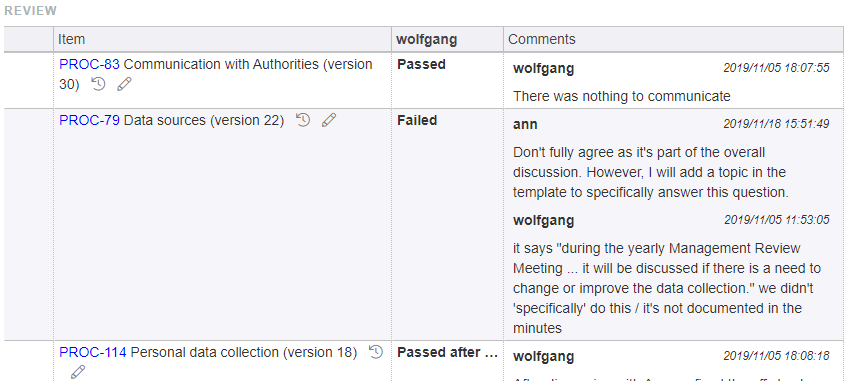Viewport: 853px width, 381px height.
Task: Follow the PROC-114 link
Action: coord(92,353)
